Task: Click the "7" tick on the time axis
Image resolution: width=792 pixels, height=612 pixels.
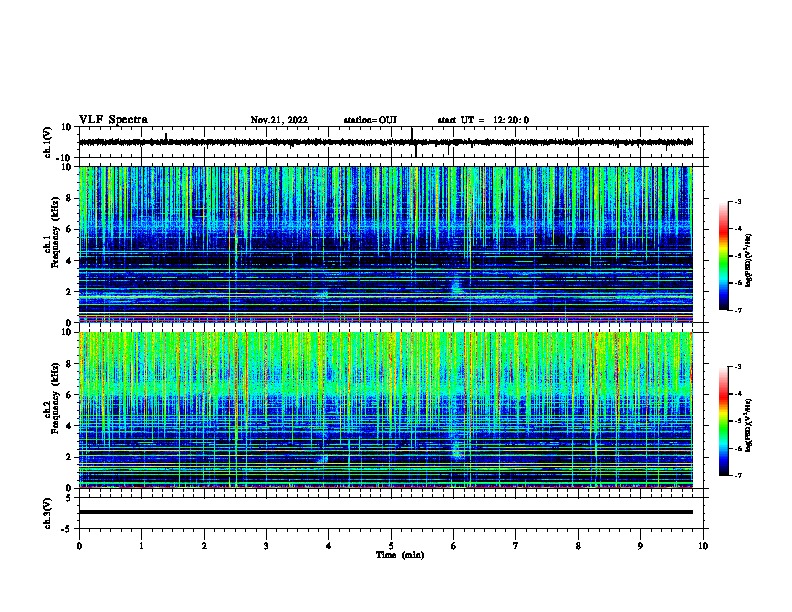Action: pyautogui.click(x=516, y=546)
